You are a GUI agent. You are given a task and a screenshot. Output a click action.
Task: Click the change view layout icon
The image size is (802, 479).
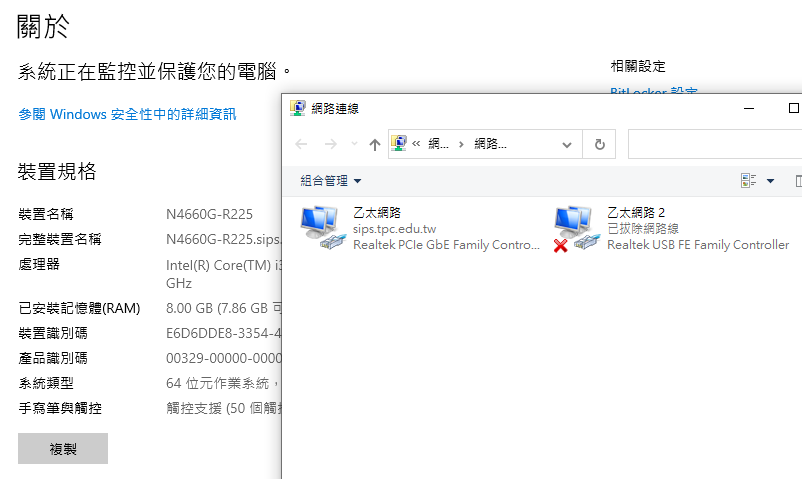tap(748, 181)
